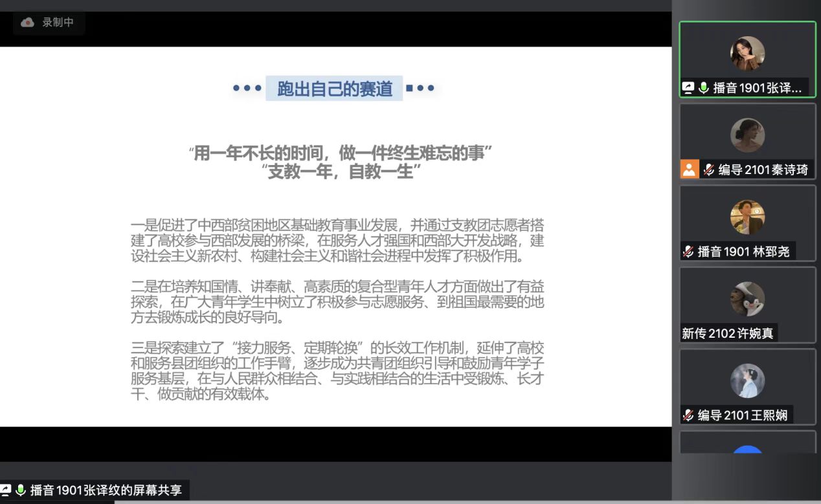Select avatar of 编导2101秦诗琦
Screen dimensions: 821x504
(747, 135)
